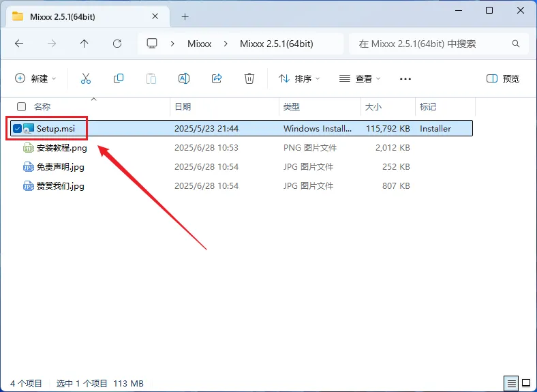Toggle the 预览 preview pane

point(503,78)
